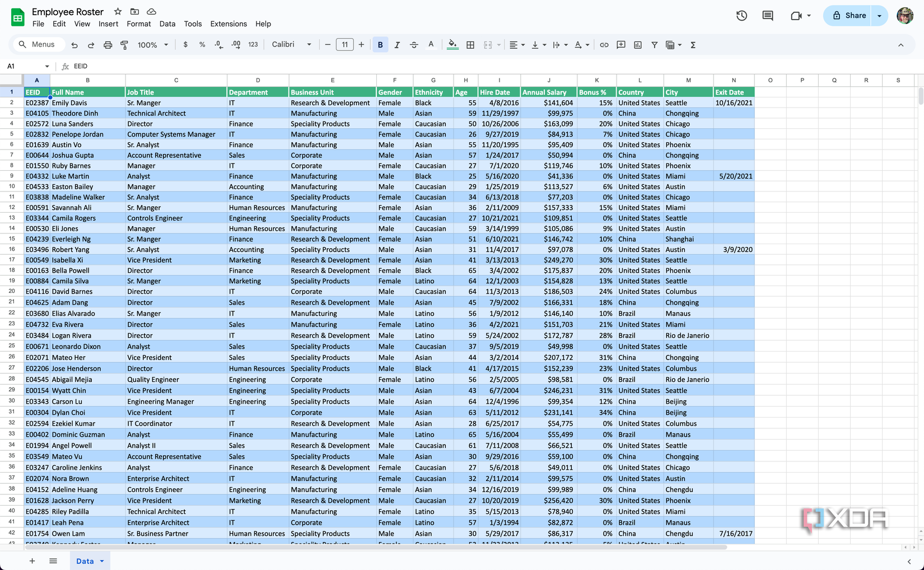Open the Tools menu
The width and height of the screenshot is (924, 570).
193,24
